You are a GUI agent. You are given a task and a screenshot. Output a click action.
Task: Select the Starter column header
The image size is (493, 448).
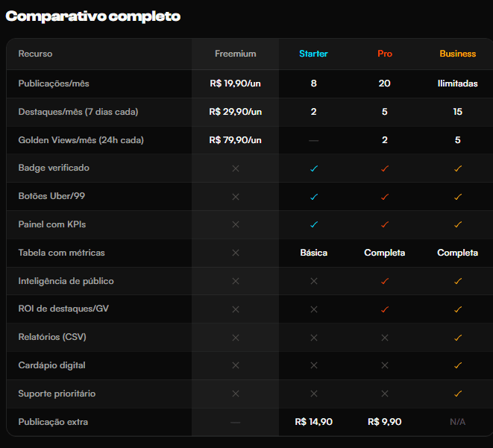pos(313,54)
